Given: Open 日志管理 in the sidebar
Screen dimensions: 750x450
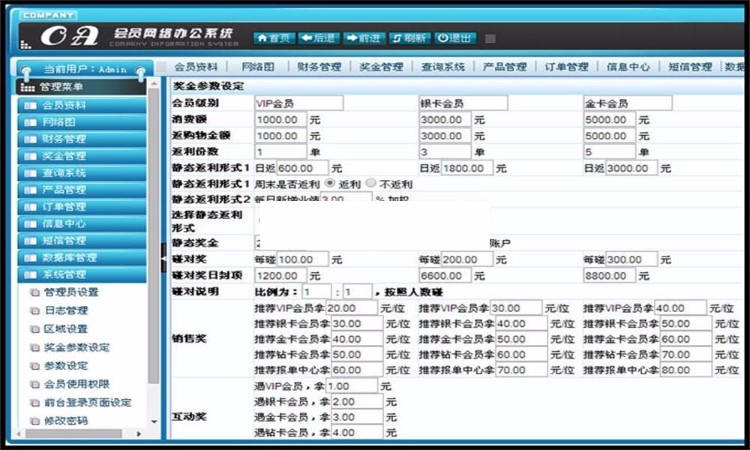Looking at the screenshot, I should point(66,310).
